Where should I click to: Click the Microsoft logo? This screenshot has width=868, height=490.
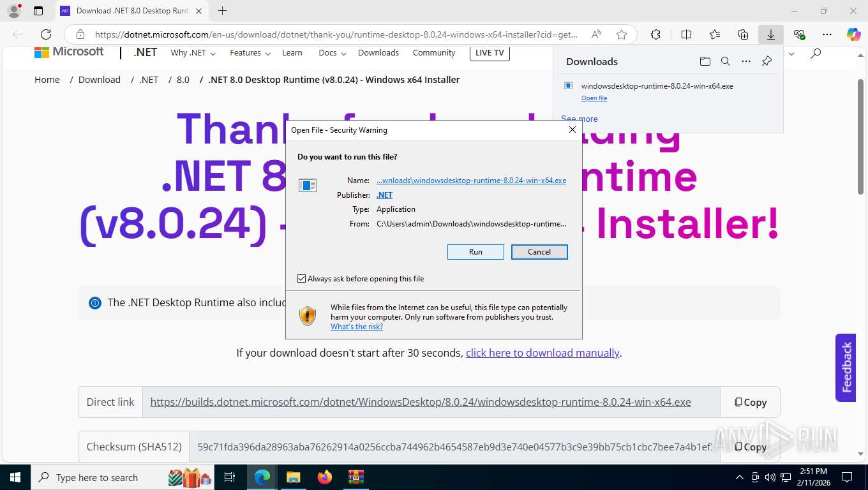point(69,52)
